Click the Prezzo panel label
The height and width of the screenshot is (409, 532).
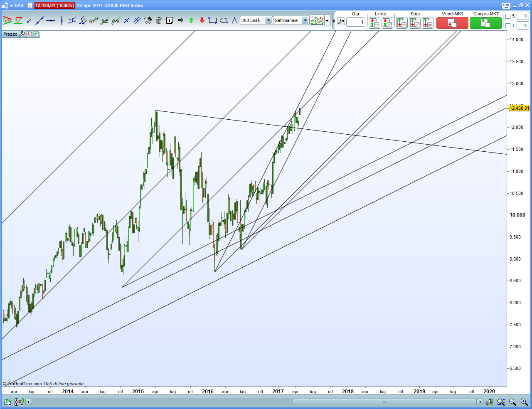tap(10, 34)
